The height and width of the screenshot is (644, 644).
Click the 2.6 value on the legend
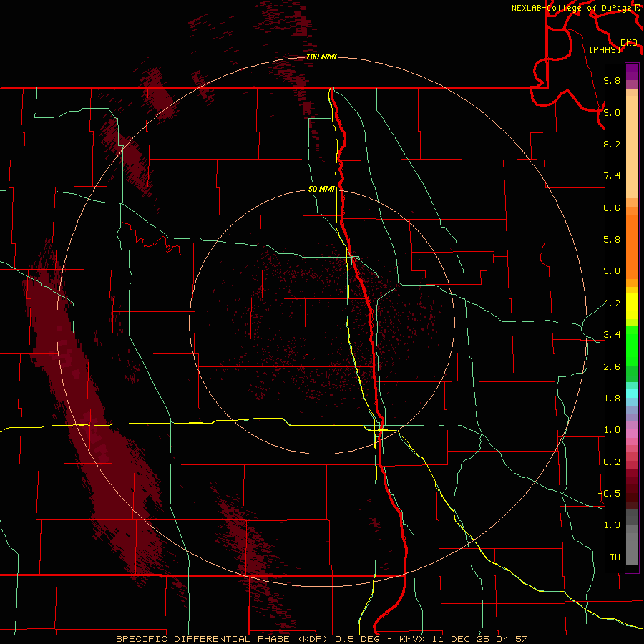612,367
